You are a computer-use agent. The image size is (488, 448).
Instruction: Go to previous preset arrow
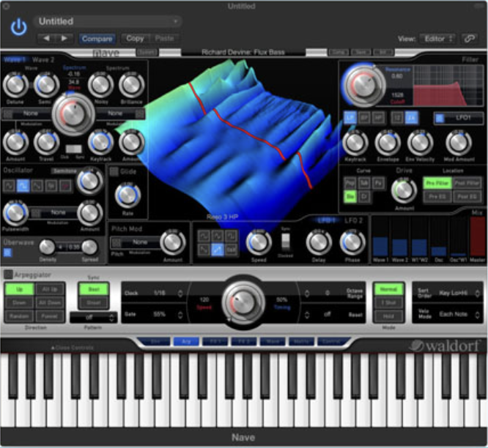click(46, 39)
